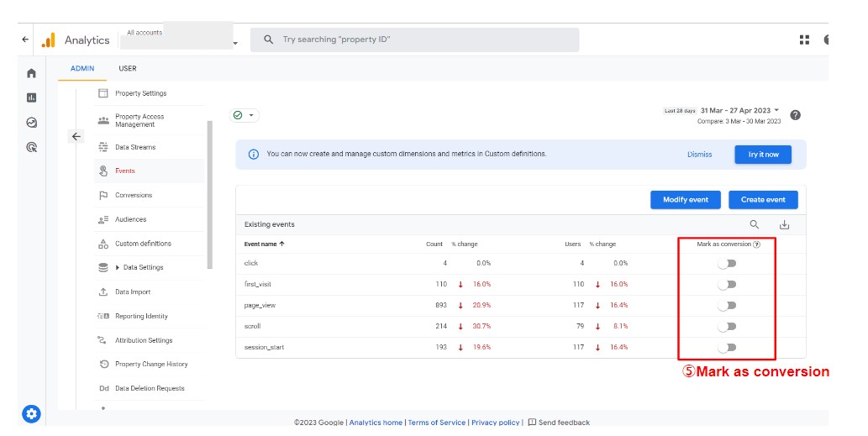
Task: Click the Home icon in left rail
Action: 32,74
